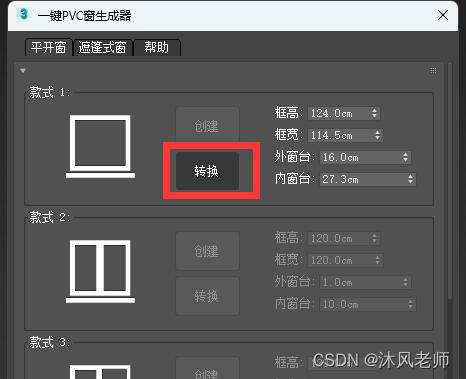Click the 款式 3: group label
Viewport: 466px width, 379px height.
pos(50,342)
